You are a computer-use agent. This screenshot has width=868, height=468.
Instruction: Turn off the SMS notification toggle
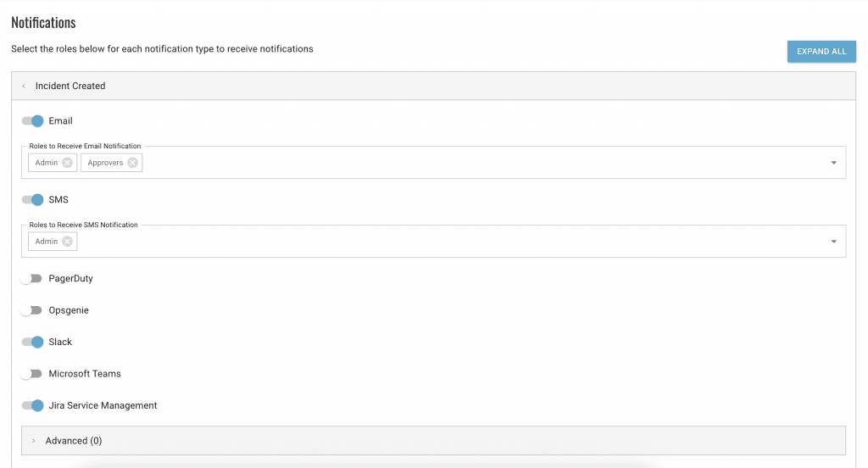(x=33, y=200)
